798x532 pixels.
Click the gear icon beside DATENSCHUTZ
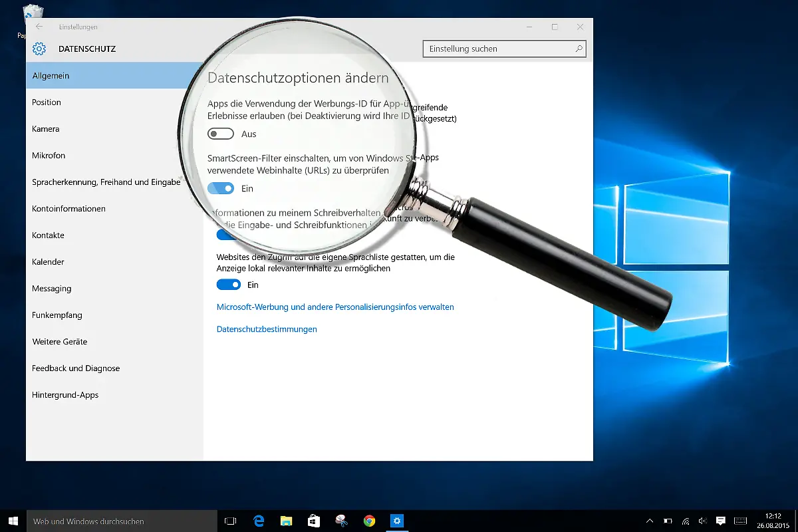coord(39,49)
